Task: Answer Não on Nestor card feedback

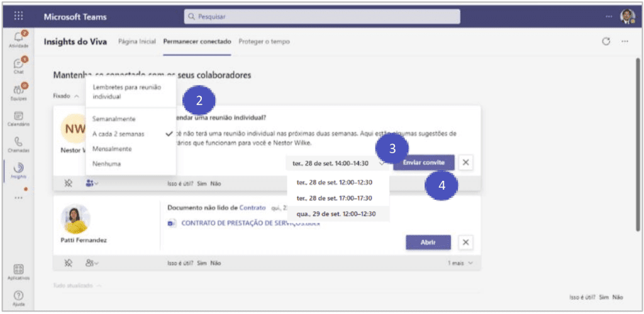Action: click(216, 183)
